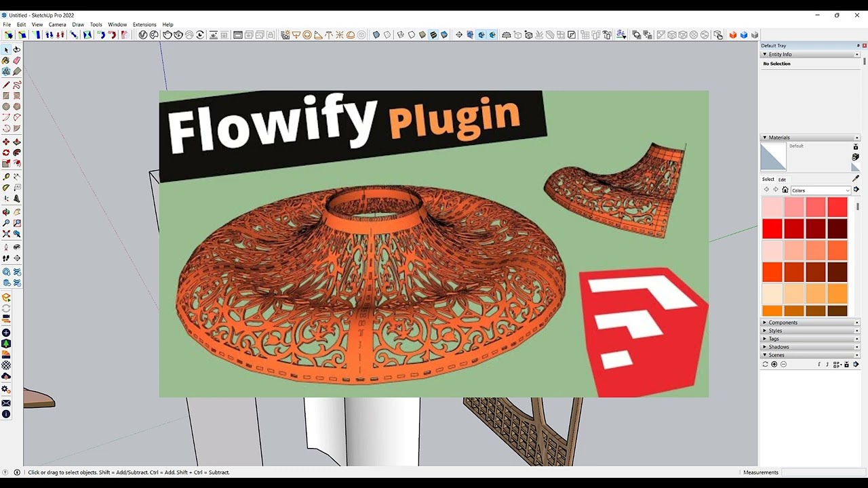
Task: Open the Tools menu
Action: [96, 24]
